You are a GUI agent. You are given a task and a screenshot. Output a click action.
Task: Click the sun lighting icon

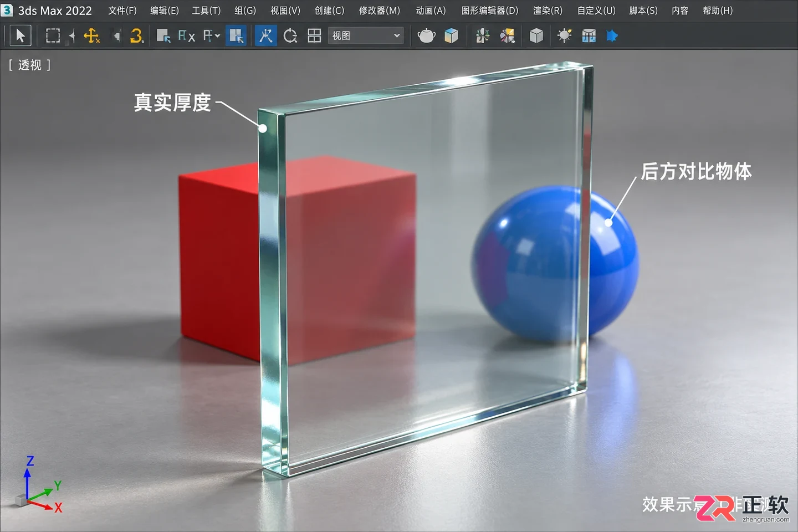[565, 36]
